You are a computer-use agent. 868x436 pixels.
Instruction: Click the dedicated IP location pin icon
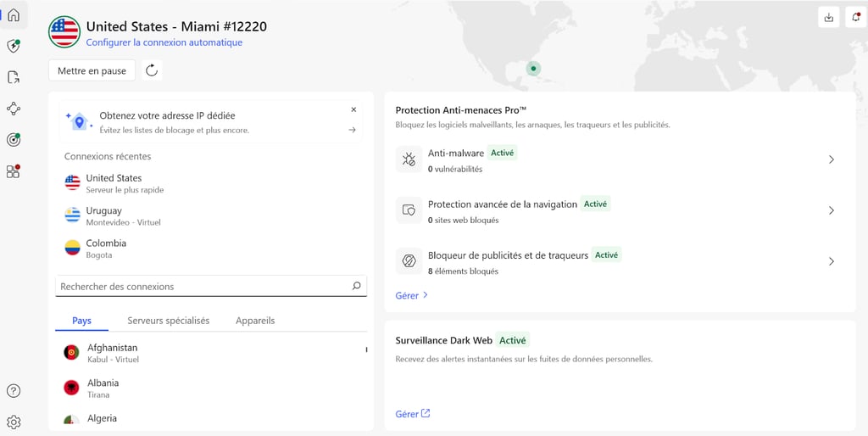79,121
